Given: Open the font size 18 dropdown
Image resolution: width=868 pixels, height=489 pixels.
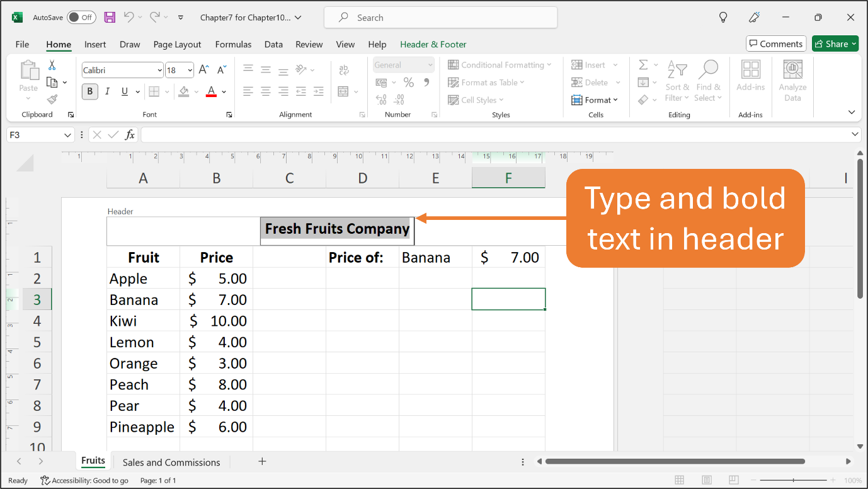Looking at the screenshot, I should coord(190,70).
